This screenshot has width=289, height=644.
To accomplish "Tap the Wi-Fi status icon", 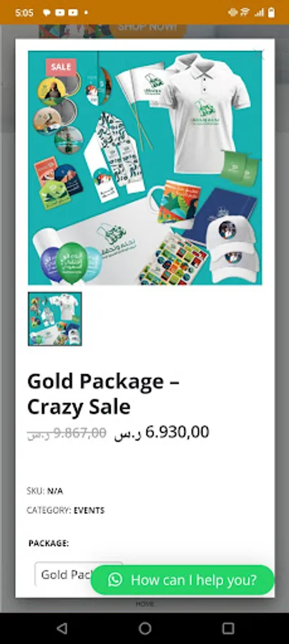I will point(245,13).
